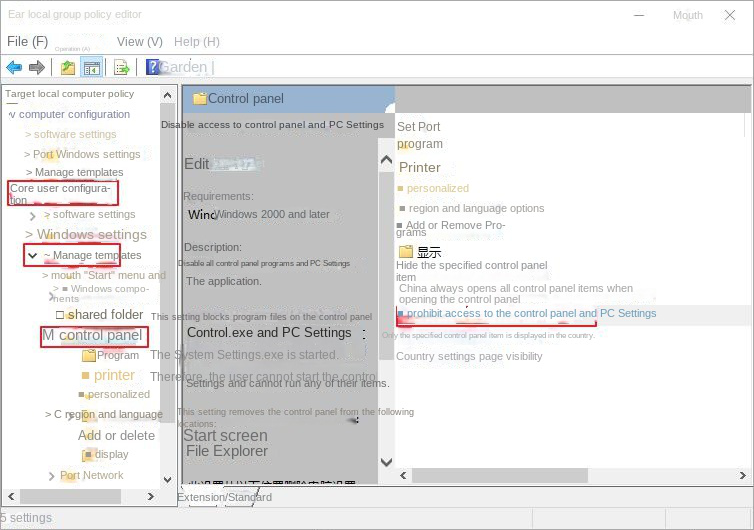
Task: Select the Program folder icon in tree
Action: 89,355
